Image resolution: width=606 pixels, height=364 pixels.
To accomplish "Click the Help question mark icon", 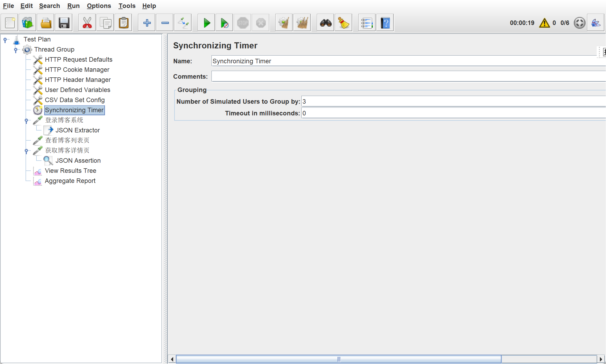I will pos(385,23).
